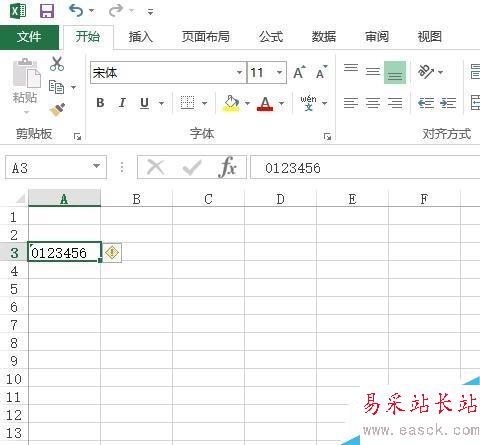Toggle Align Right
480x445 pixels.
click(395, 103)
